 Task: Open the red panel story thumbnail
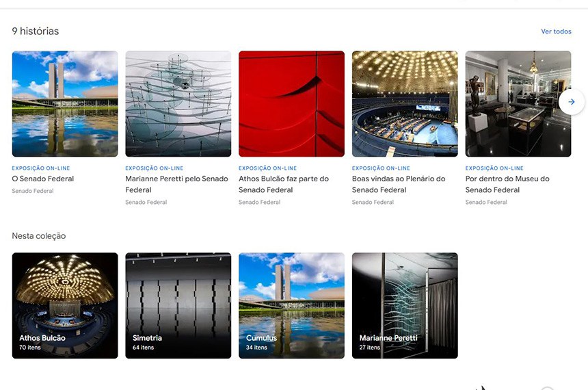click(x=291, y=104)
